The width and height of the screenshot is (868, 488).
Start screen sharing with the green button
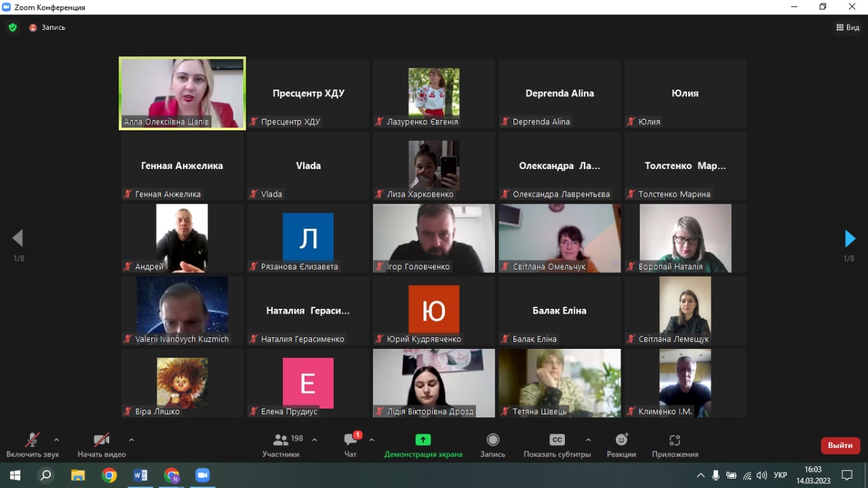pyautogui.click(x=423, y=440)
